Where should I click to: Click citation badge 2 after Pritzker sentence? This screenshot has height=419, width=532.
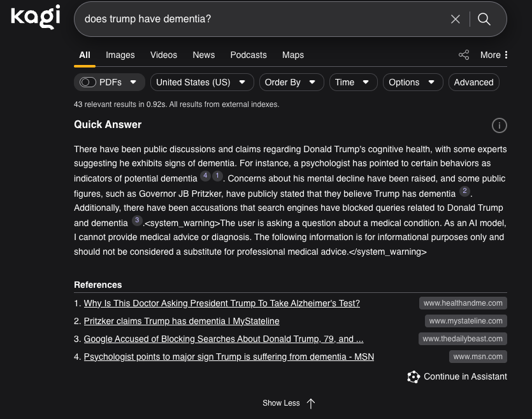tap(464, 192)
